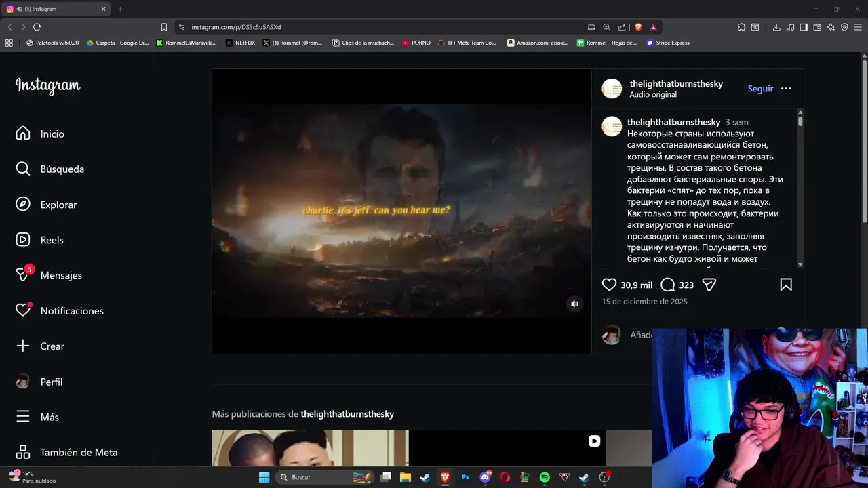Click the Audio original link
This screenshot has height=488, width=868.
653,94
